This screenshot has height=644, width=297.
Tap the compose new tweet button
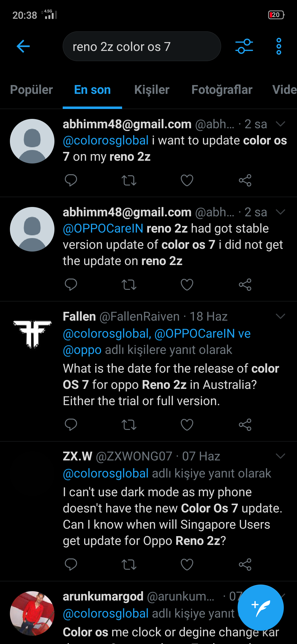(260, 607)
